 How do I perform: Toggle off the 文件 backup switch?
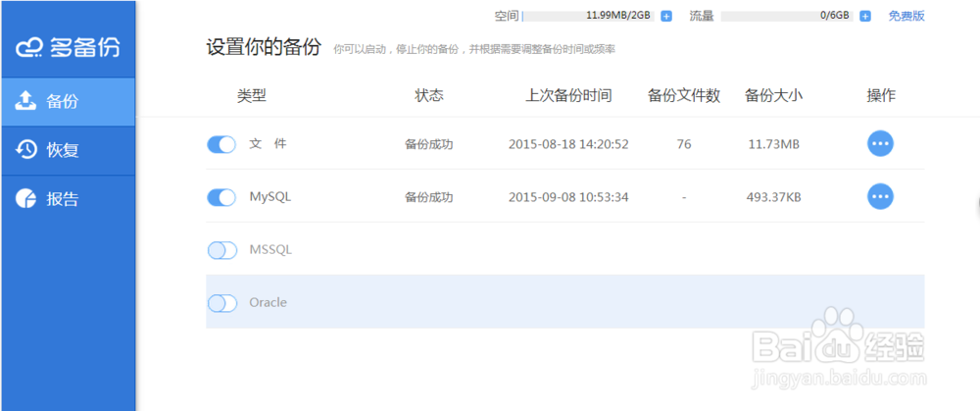[x=221, y=144]
